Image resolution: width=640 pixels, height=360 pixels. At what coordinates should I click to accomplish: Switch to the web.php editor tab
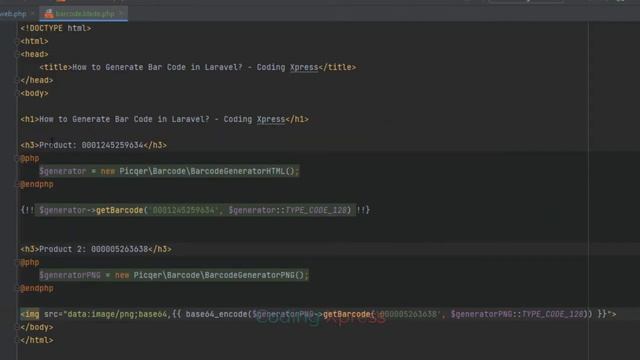tap(13, 14)
